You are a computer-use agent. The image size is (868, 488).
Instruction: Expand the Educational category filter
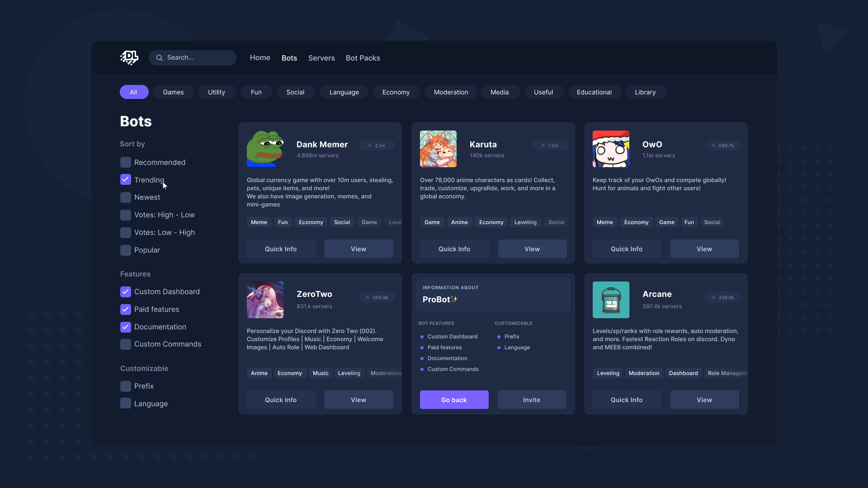[x=594, y=92]
